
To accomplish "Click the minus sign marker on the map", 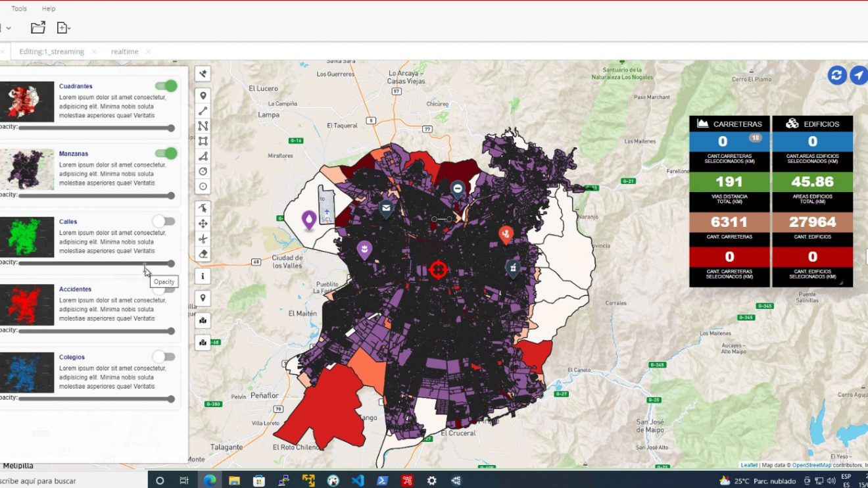I will click(458, 190).
